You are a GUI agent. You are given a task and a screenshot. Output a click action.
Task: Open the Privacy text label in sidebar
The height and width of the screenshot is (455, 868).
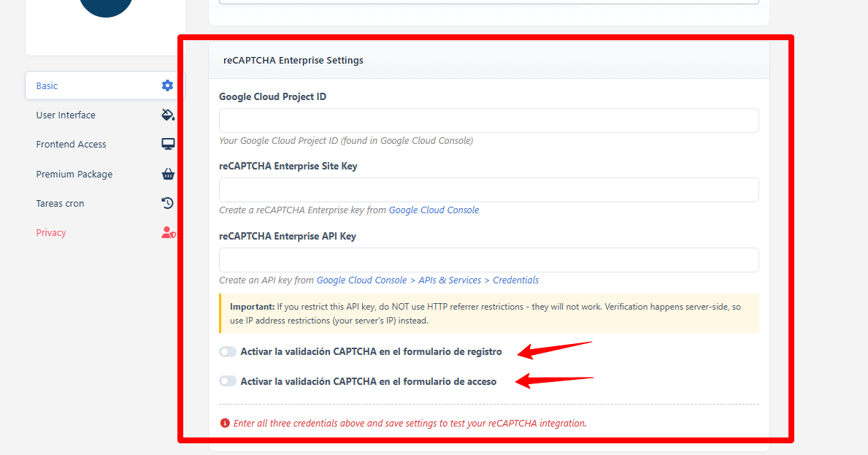click(x=51, y=232)
